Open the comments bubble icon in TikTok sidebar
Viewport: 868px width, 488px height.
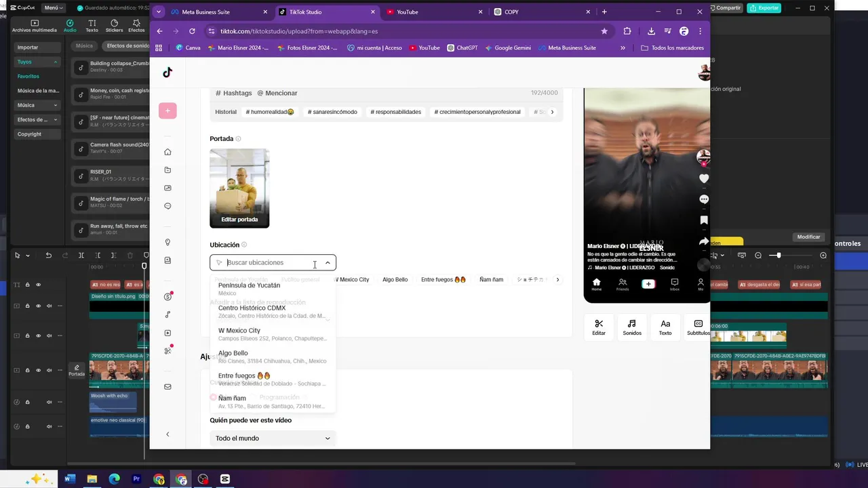pos(167,206)
